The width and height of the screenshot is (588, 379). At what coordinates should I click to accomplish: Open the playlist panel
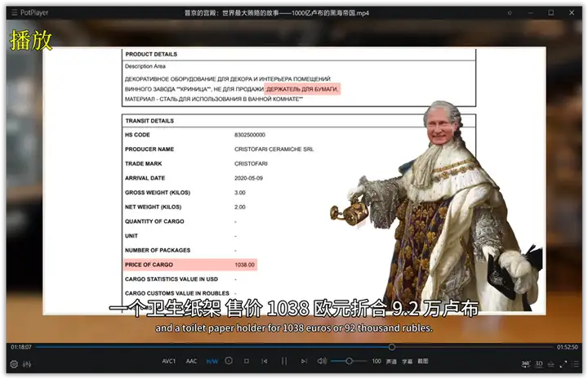[576, 364]
